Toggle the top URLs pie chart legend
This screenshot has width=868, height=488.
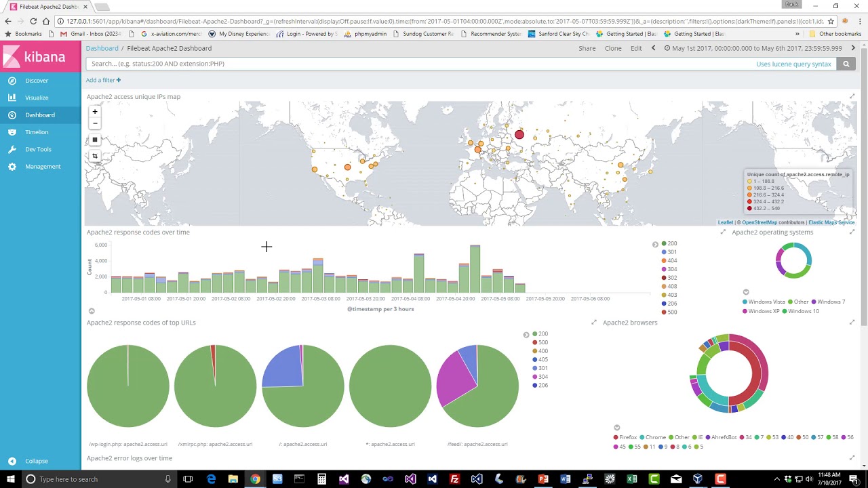pos(526,335)
